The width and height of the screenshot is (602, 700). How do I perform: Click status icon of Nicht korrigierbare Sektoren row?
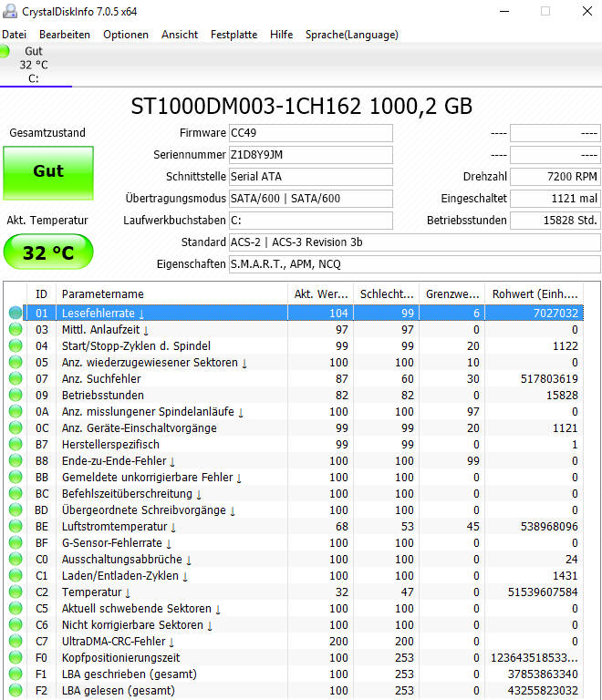16,624
